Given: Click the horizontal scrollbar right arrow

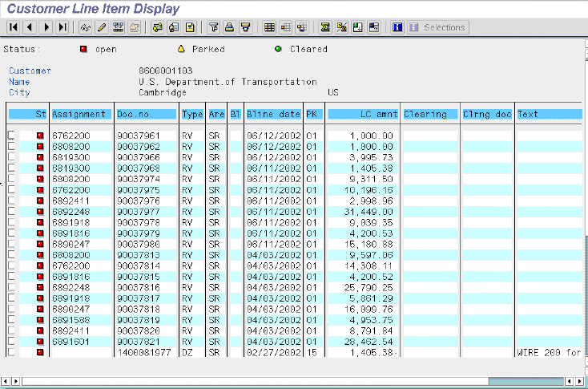Looking at the screenshot, I should pyautogui.click(x=580, y=380).
